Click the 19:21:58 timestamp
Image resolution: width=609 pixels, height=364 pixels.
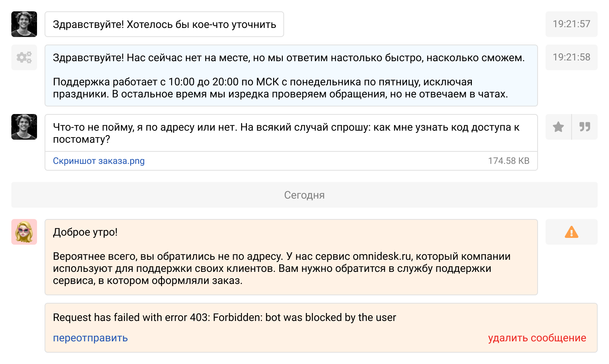point(571,57)
